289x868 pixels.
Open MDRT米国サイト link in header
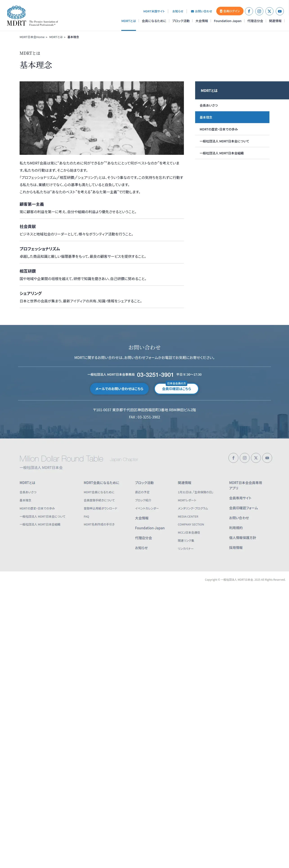click(154, 11)
